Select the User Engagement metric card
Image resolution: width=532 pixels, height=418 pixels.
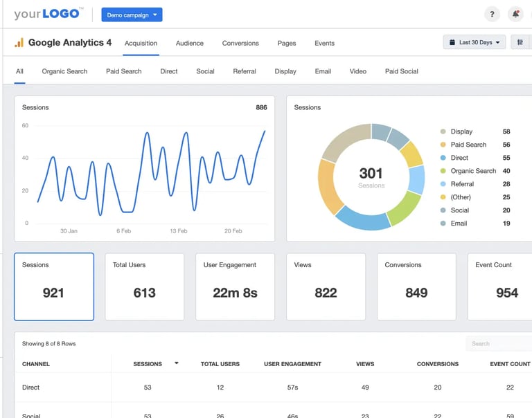click(x=235, y=287)
